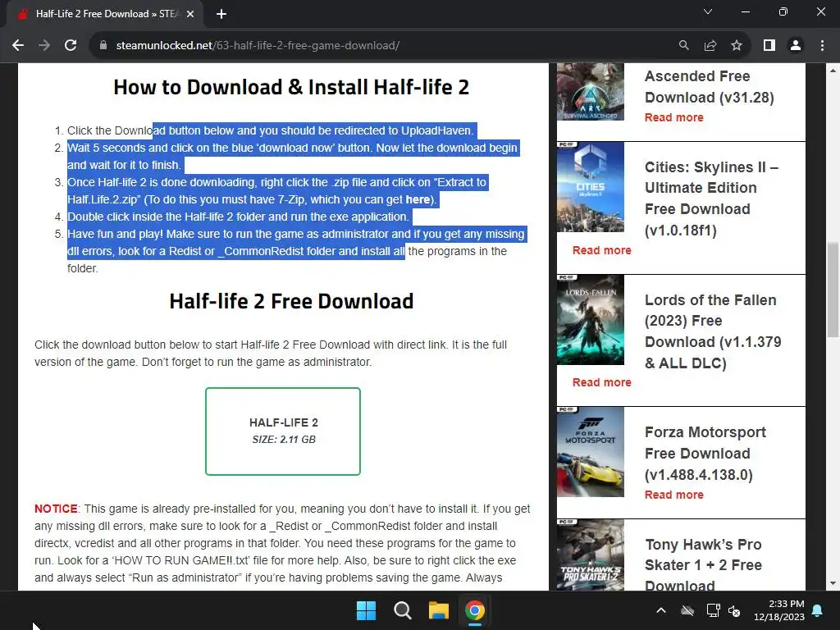Viewport: 840px width, 630px height.
Task: Open the zoom magnifier icon in address bar
Action: coord(683,46)
